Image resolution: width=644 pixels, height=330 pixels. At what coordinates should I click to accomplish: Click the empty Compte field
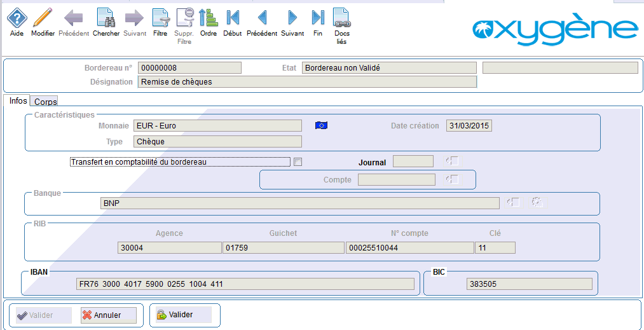click(397, 179)
